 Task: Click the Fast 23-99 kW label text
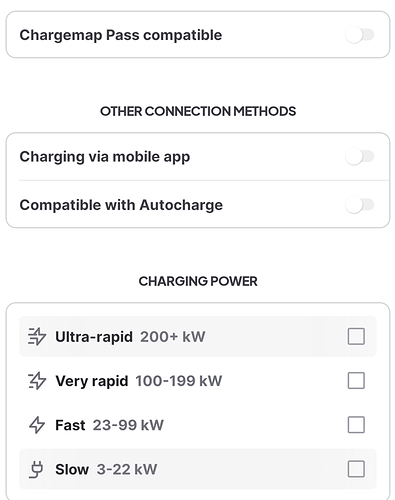coord(109,425)
